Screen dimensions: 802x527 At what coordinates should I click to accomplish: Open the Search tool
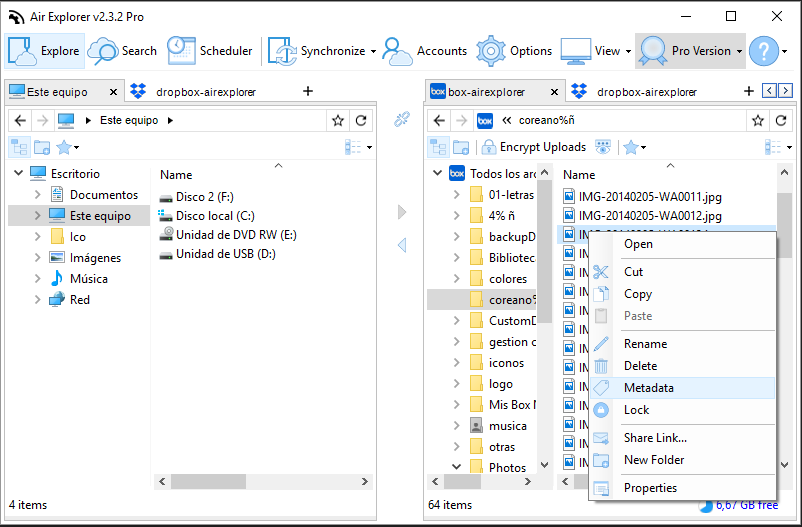click(x=122, y=51)
